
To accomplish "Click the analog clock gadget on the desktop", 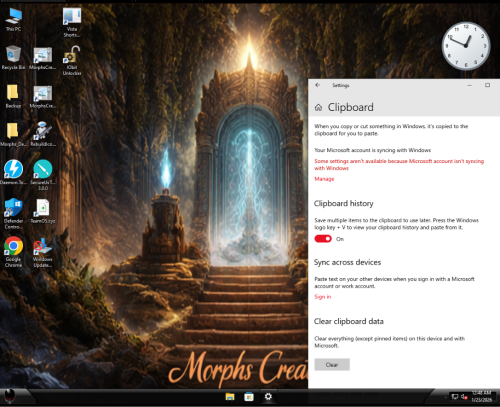I will (466, 46).
